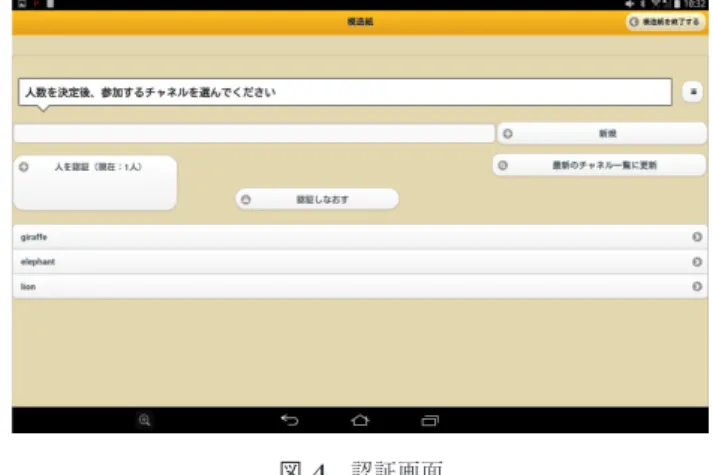Tap the Android back navigation icon

pyautogui.click(x=290, y=420)
